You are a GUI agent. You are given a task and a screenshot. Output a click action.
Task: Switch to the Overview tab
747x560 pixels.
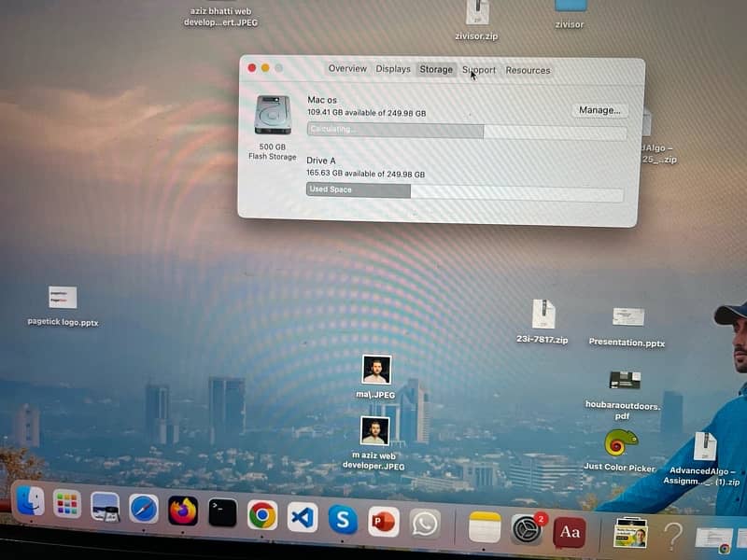click(x=347, y=69)
